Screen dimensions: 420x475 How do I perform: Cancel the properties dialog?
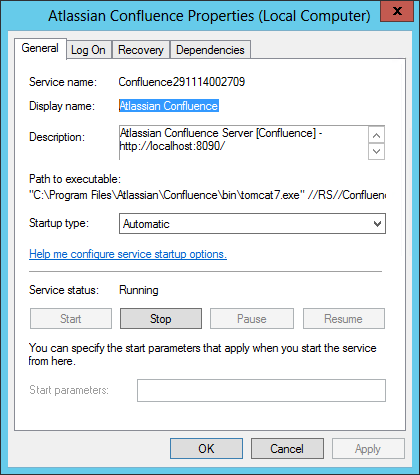287,449
